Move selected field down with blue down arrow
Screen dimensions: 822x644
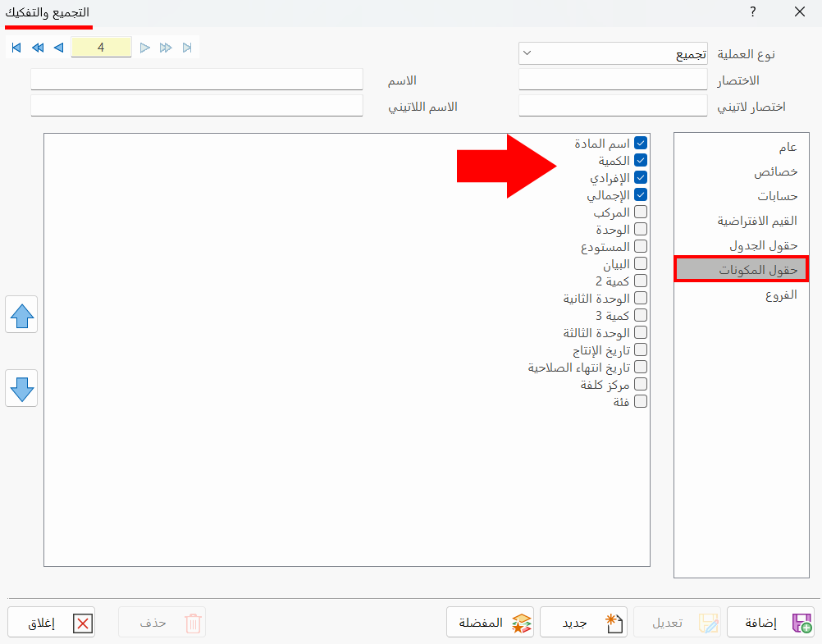coord(21,388)
